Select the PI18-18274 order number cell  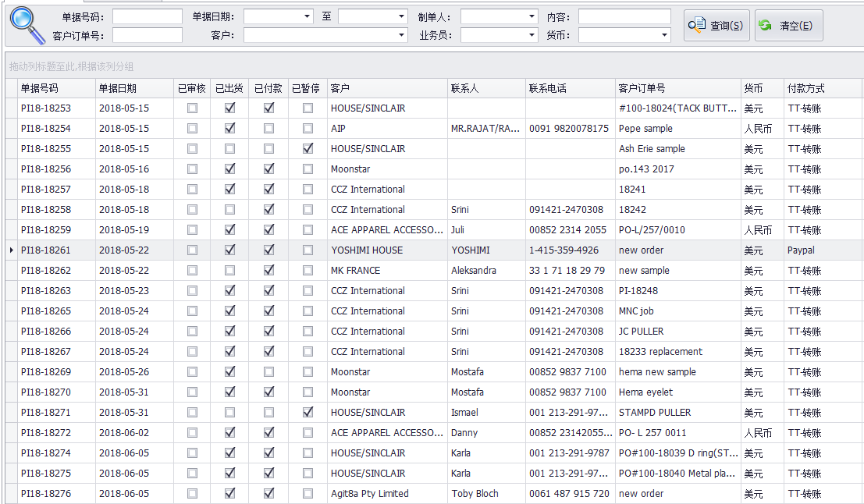click(x=56, y=453)
